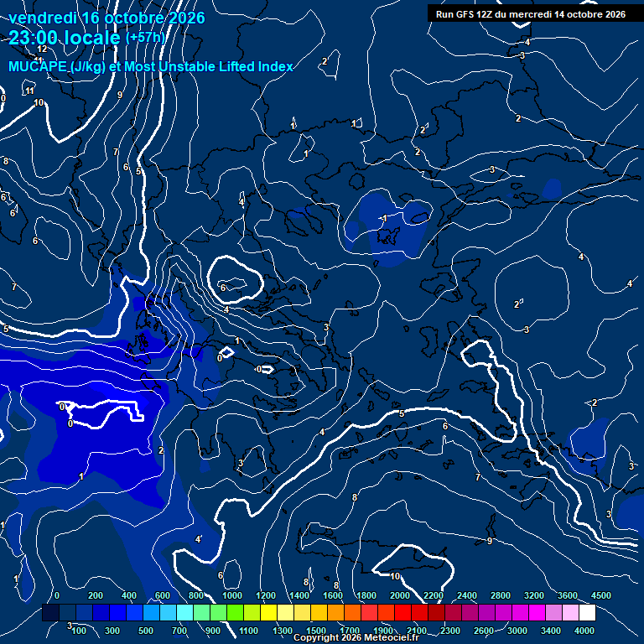Click the legend label '1200'

coord(266,595)
